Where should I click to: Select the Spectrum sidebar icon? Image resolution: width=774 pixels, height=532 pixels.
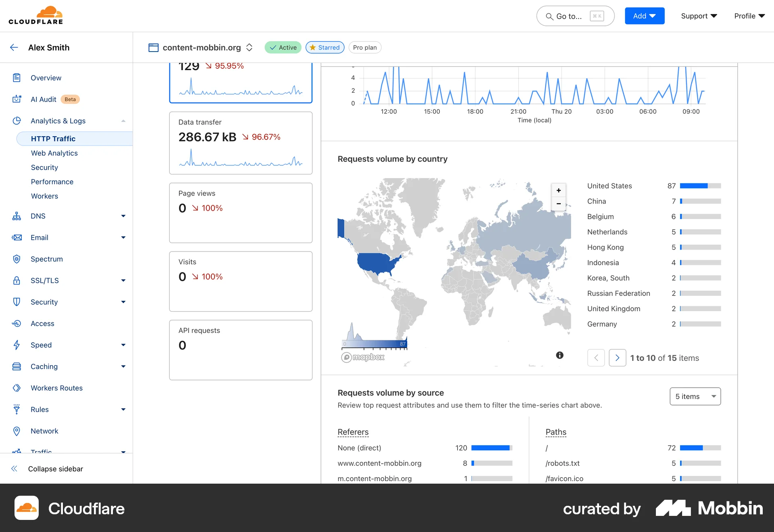pos(17,259)
